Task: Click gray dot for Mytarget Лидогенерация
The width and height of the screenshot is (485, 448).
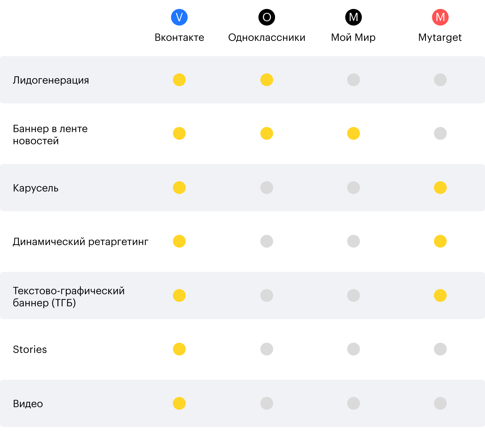Action: (440, 80)
